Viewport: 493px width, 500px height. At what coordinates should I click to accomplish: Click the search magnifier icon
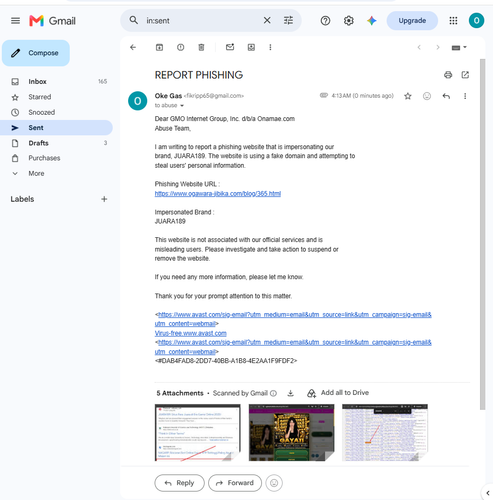[x=134, y=20]
